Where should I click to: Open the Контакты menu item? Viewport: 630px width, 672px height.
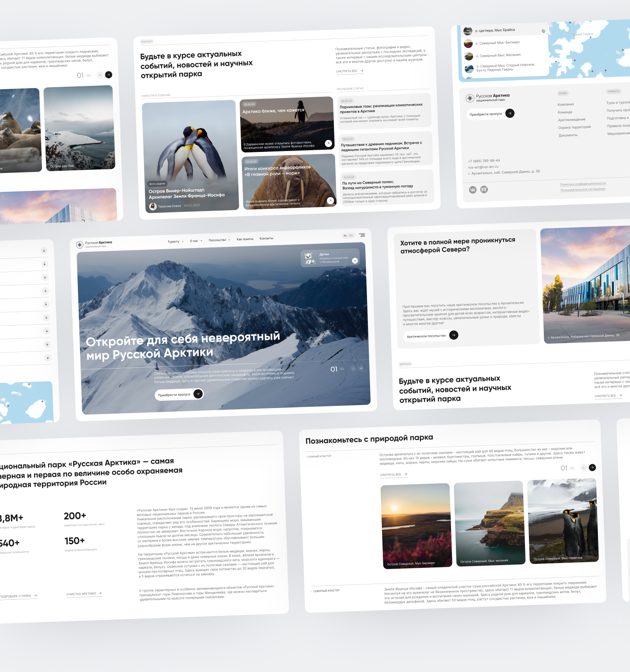pos(266,239)
